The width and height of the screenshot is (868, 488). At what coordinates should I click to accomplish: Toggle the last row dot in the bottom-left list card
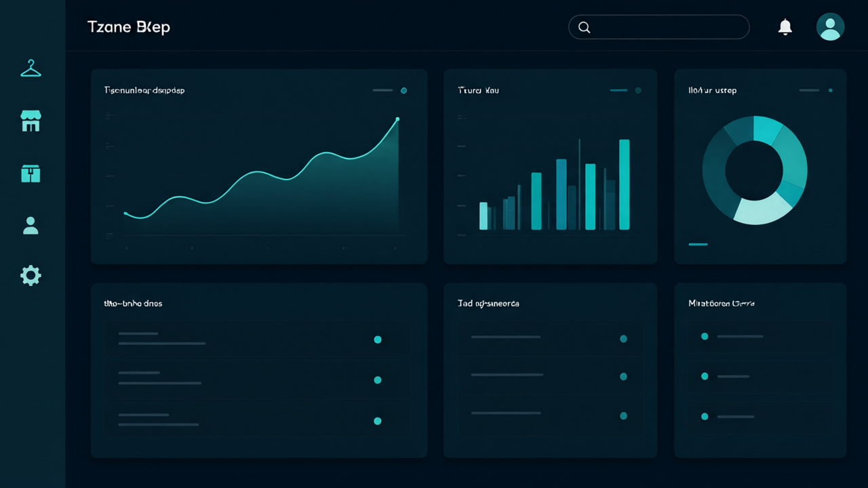point(378,421)
